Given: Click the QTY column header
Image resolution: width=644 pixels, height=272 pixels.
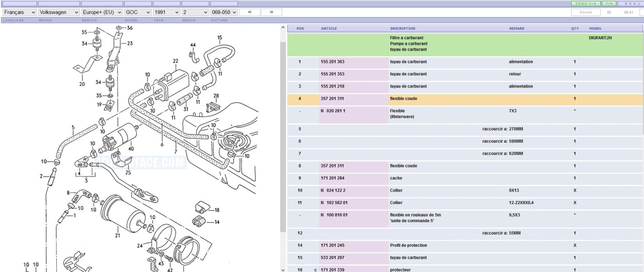Looking at the screenshot, I should pyautogui.click(x=575, y=29).
